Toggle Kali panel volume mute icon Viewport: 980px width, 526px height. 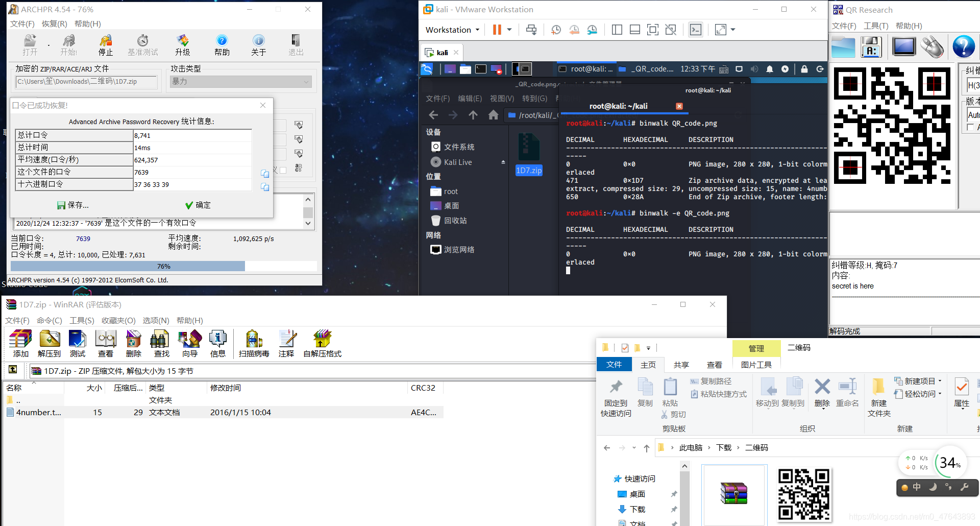tap(754, 69)
